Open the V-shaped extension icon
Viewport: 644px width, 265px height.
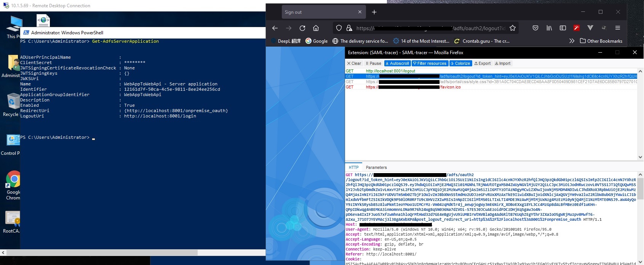pyautogui.click(x=590, y=28)
